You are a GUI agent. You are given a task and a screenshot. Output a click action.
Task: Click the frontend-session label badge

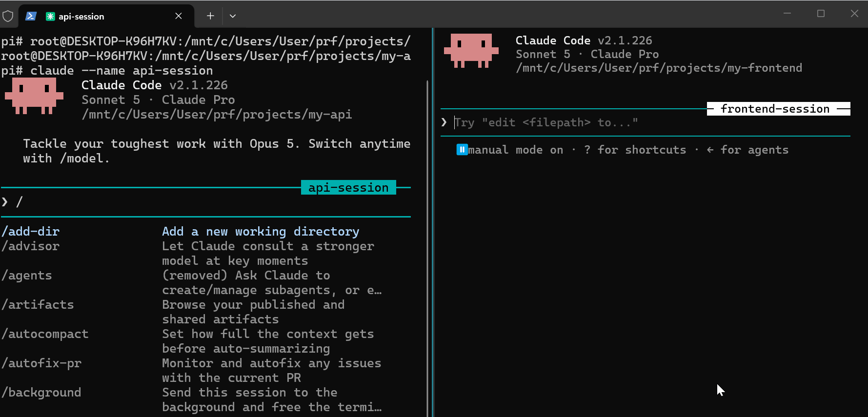(x=778, y=109)
